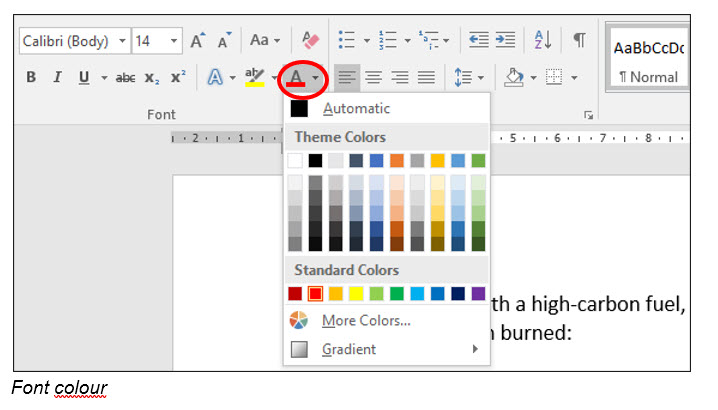This screenshot has width=718, height=410.
Task: Toggle Underline formatting
Action: pos(84,77)
